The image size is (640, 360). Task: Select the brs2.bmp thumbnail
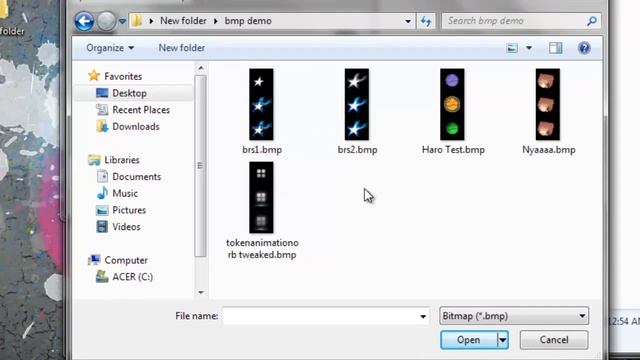pos(357,104)
